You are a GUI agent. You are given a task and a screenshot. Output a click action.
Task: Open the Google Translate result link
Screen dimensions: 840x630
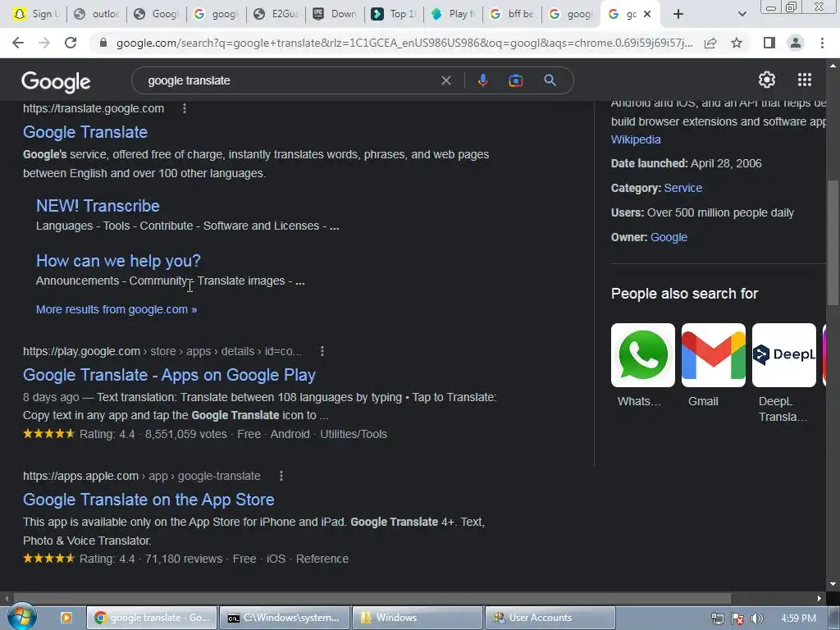85,132
